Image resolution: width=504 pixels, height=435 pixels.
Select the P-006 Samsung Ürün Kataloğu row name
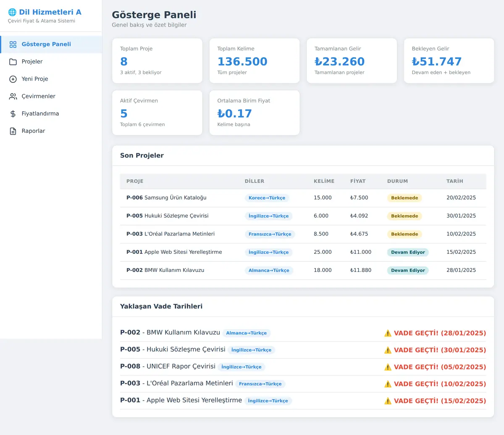coord(166,198)
